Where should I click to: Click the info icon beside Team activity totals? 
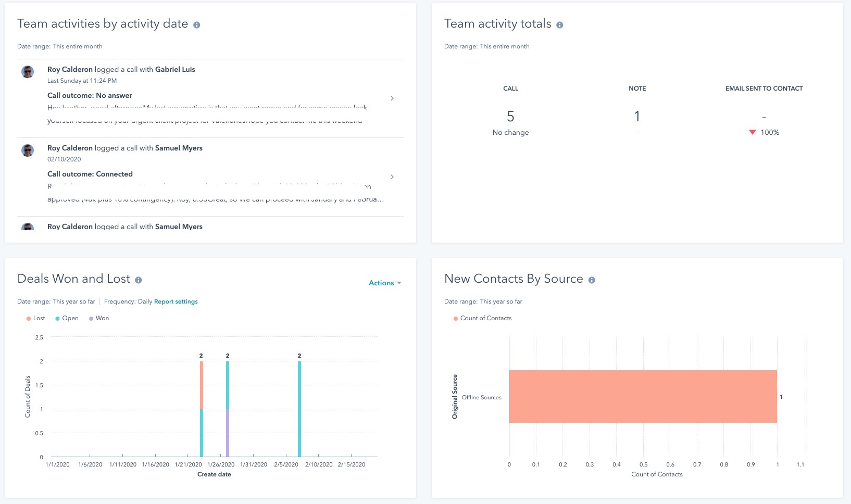pyautogui.click(x=560, y=24)
